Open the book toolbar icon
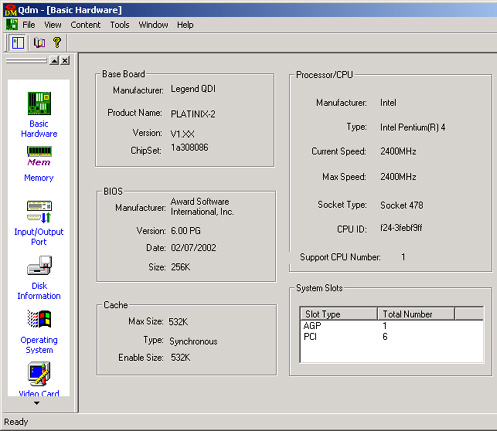Screen dimensions: 497x431 click(x=39, y=43)
